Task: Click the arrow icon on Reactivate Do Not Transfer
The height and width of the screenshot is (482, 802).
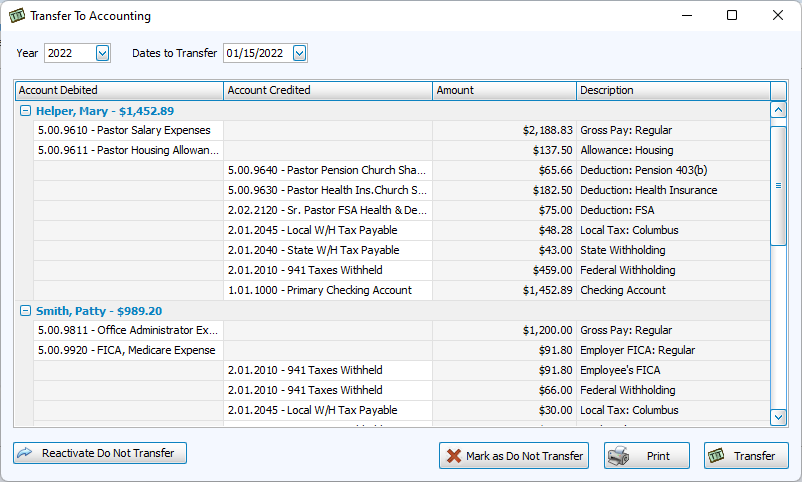Action: [x=26, y=453]
